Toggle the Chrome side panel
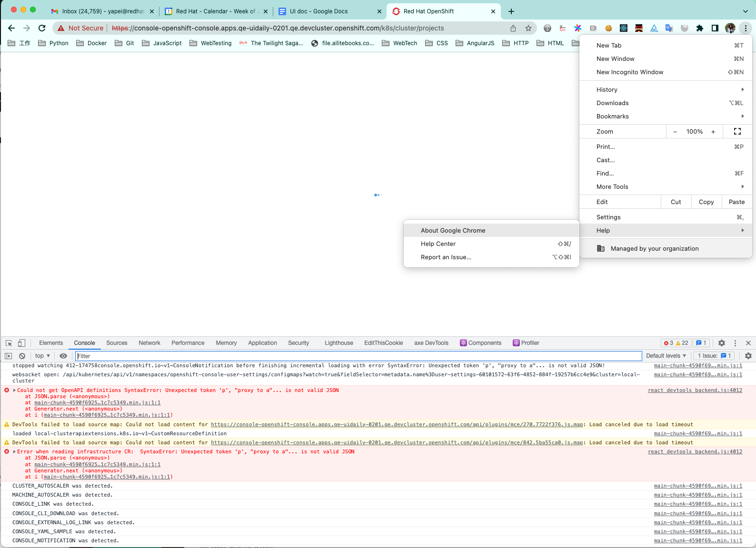This screenshot has height=548, width=756. tap(715, 28)
